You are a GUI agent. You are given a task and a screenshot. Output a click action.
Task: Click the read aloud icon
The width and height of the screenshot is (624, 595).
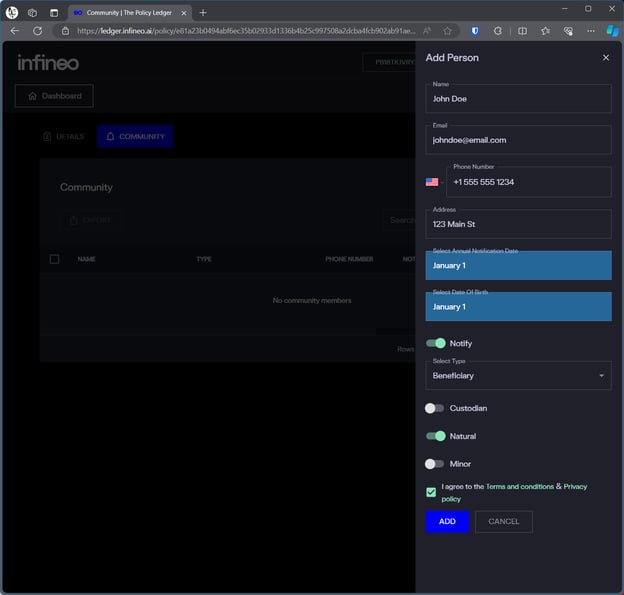427,31
